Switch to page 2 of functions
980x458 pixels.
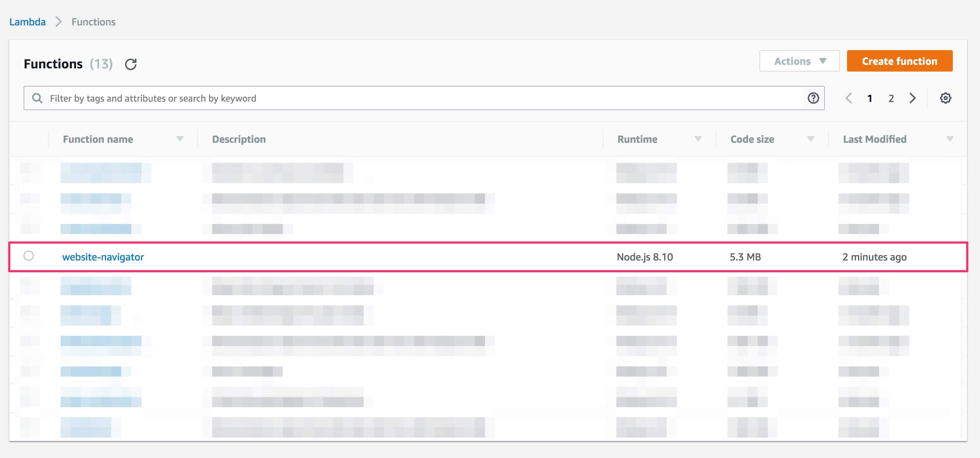click(x=891, y=99)
